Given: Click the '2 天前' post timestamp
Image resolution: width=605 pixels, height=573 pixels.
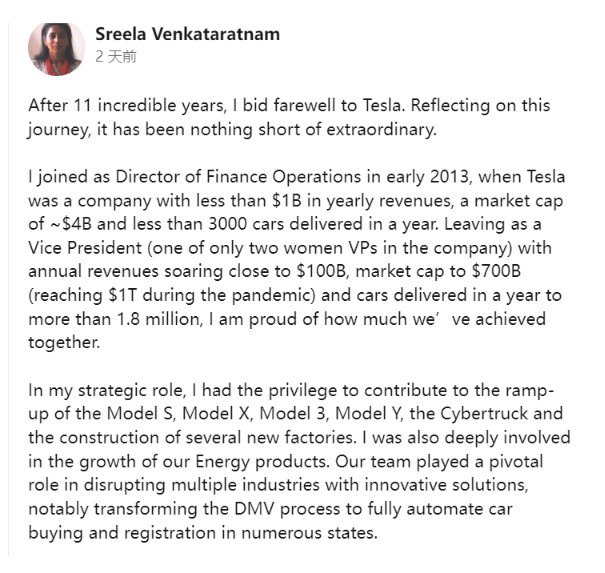Looking at the screenshot, I should [x=116, y=57].
